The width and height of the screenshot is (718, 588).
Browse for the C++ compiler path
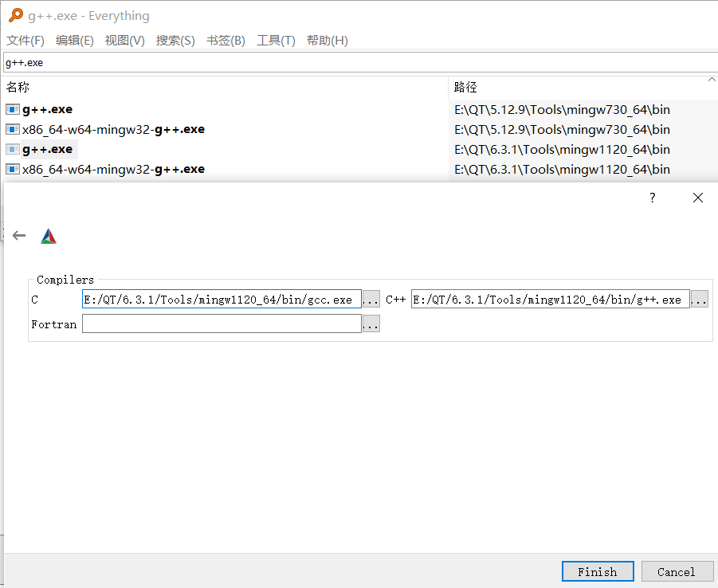[x=700, y=299]
